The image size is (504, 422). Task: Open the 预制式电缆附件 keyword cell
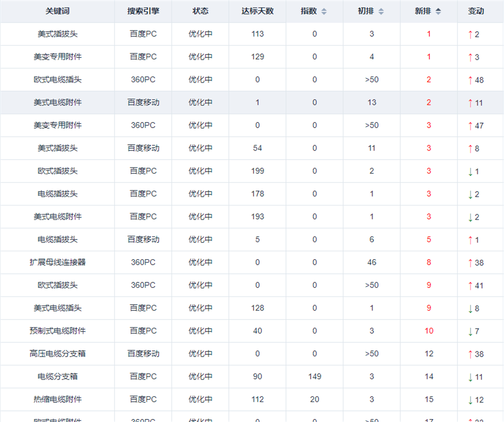click(x=57, y=331)
